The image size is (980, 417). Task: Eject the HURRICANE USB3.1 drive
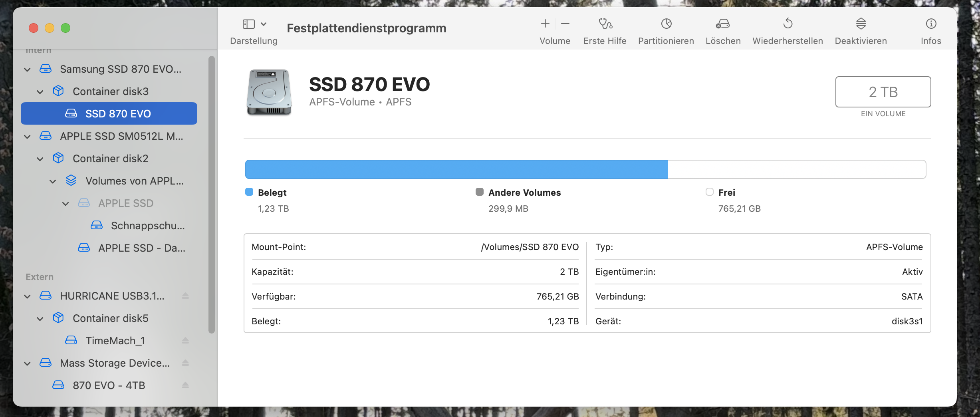[185, 296]
